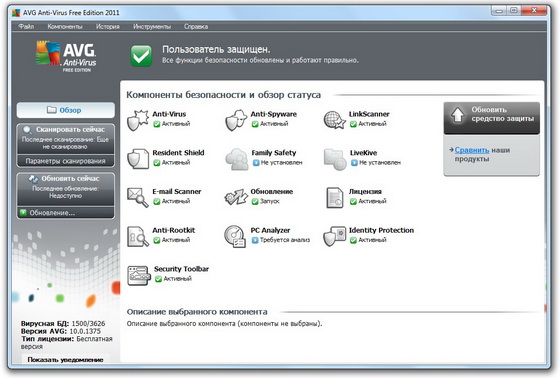Click the Anti-Spyware shield icon
This screenshot has height=378, width=560.
[236, 120]
